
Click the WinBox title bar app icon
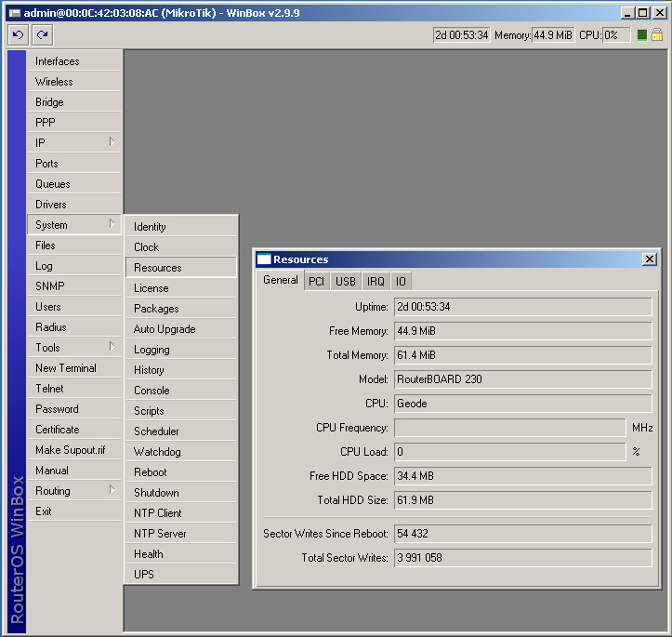point(15,13)
